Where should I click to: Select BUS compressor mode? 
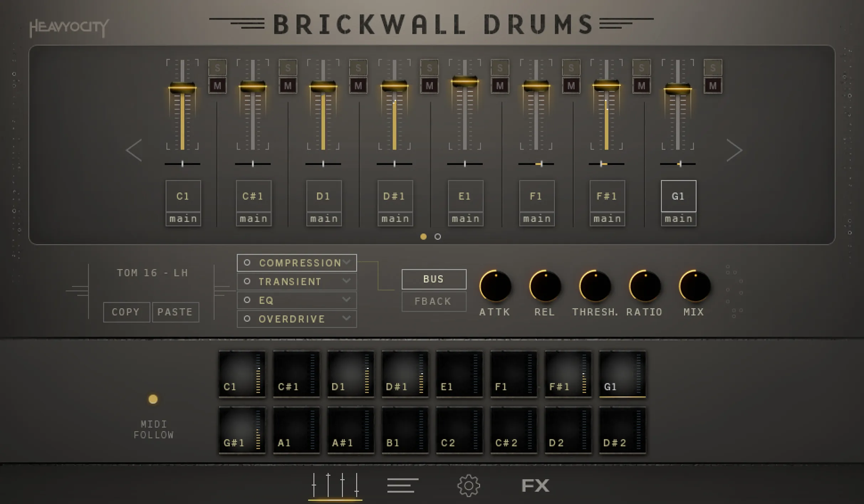pyautogui.click(x=434, y=279)
